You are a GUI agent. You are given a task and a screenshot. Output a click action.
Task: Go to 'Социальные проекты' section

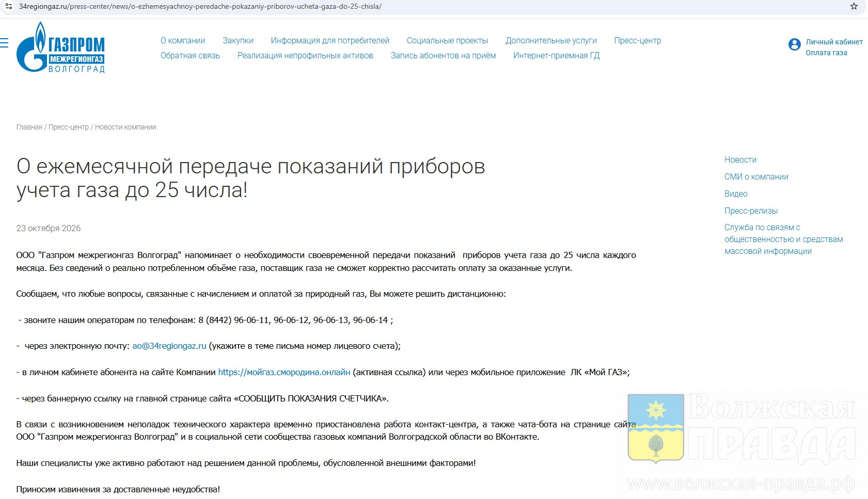pyautogui.click(x=447, y=41)
